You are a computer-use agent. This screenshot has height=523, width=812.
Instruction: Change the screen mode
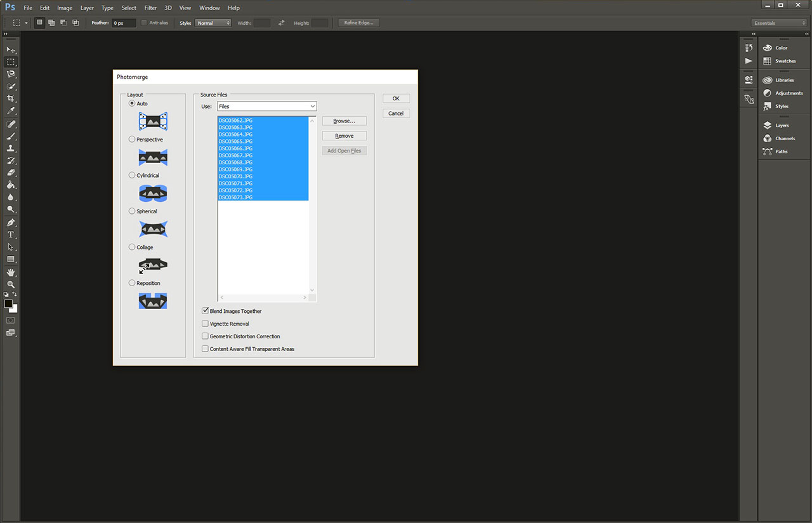click(11, 333)
